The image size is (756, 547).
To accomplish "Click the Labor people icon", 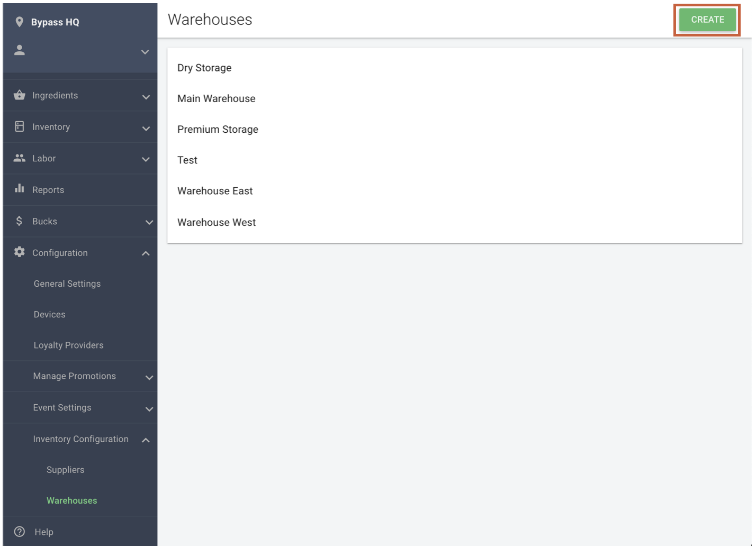I will click(x=20, y=158).
